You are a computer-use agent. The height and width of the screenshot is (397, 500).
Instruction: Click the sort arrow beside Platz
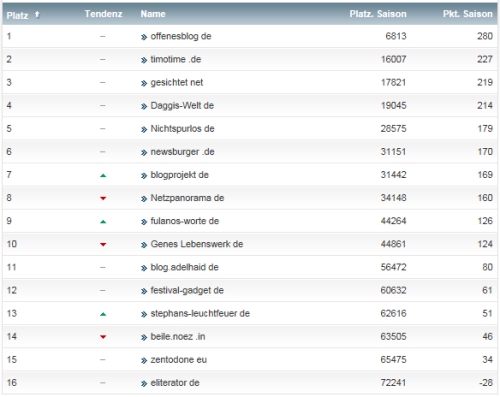(x=37, y=14)
